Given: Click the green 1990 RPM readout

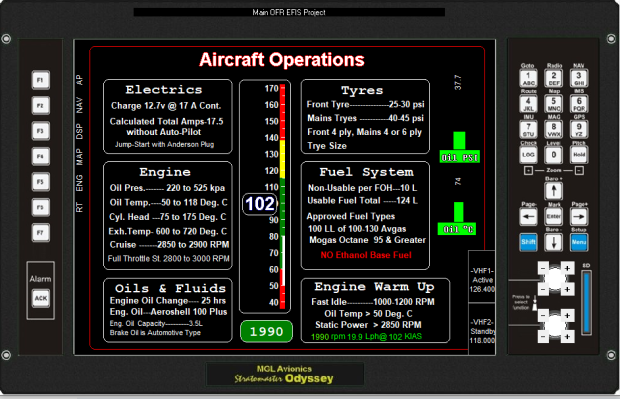Looking at the screenshot, I should click(267, 331).
